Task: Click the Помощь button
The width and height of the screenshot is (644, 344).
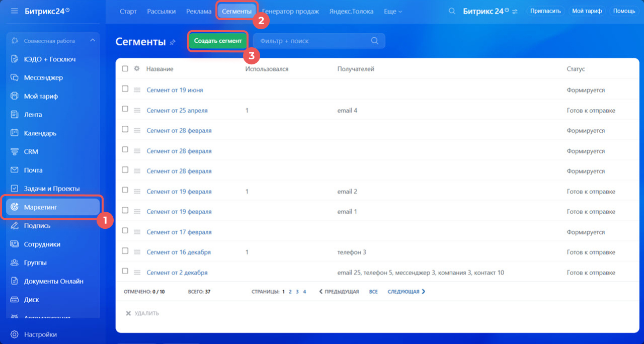Action: click(x=624, y=11)
